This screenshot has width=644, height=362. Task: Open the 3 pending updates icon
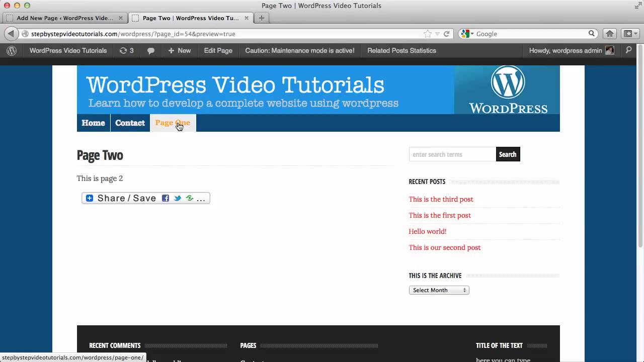pos(126,50)
